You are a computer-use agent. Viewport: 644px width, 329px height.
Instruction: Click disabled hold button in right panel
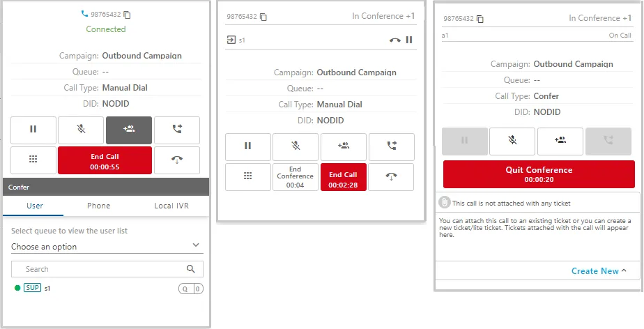(464, 141)
